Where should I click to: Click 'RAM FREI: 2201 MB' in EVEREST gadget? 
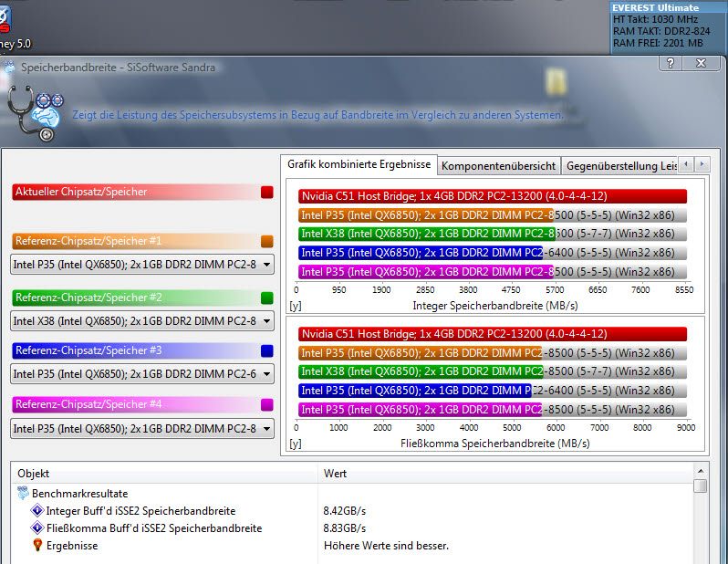click(x=658, y=43)
